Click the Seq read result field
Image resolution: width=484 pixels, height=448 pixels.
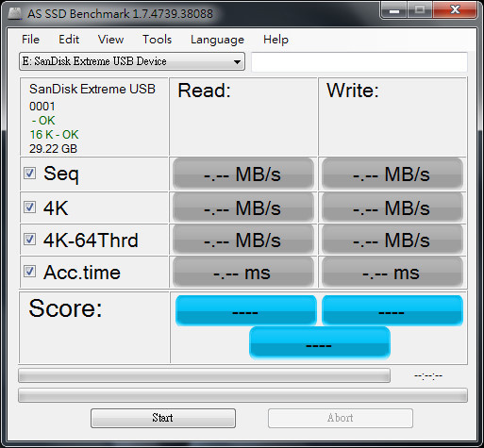(243, 174)
